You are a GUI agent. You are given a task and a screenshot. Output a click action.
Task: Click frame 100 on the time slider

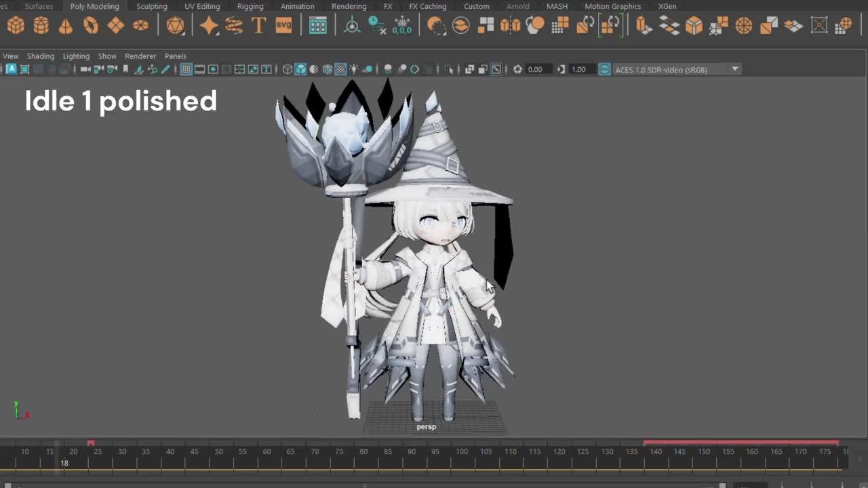point(462,451)
